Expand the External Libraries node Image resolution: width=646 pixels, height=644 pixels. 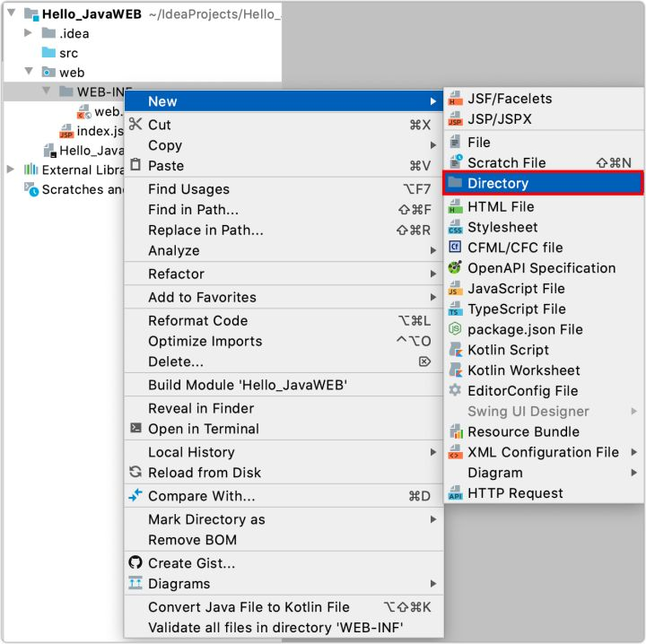click(x=11, y=170)
